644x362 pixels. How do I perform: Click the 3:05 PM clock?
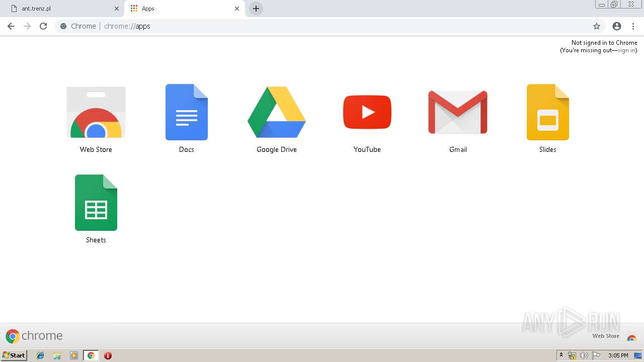click(x=618, y=355)
